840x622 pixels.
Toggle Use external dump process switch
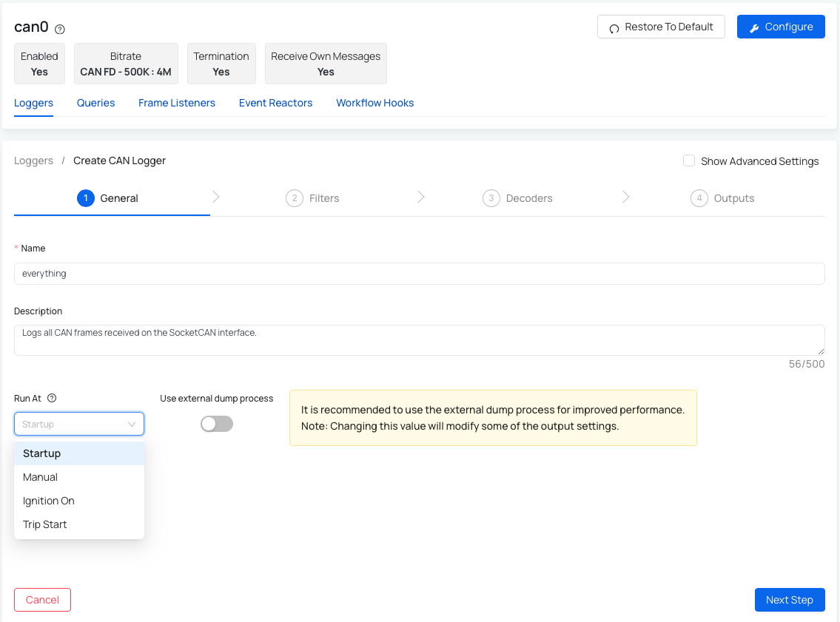217,424
